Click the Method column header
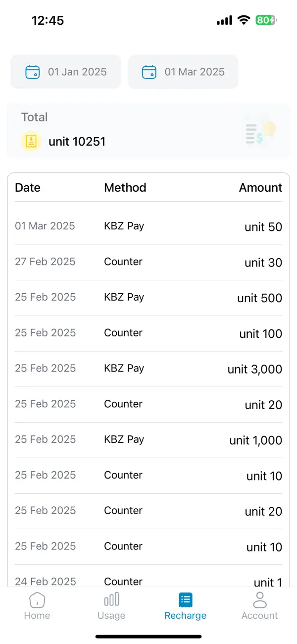The width and height of the screenshot is (297, 644). coord(125,188)
